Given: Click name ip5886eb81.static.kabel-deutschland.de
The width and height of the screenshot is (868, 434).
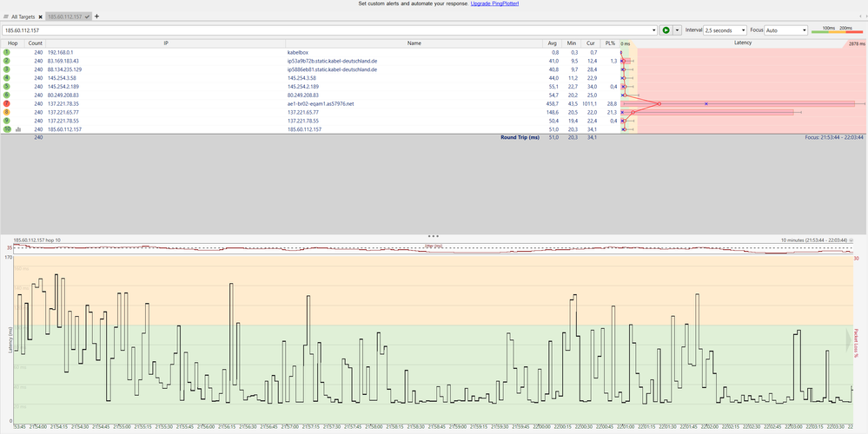Looking at the screenshot, I should (x=332, y=69).
